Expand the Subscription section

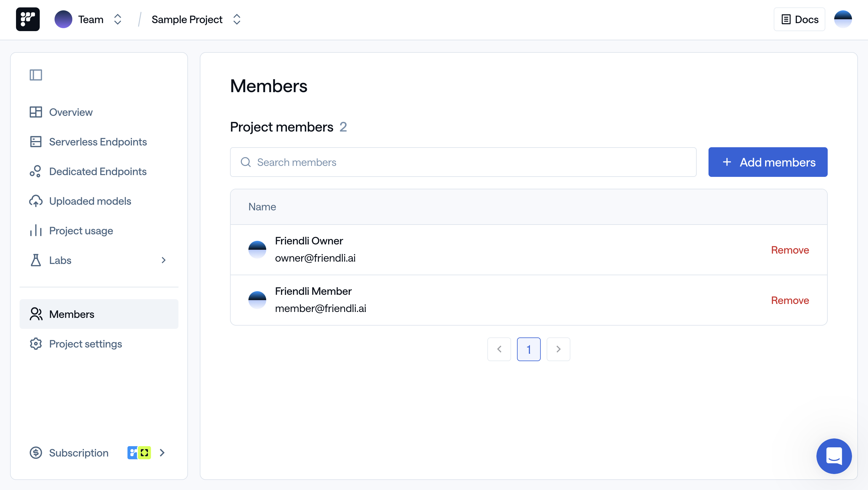[x=162, y=453]
